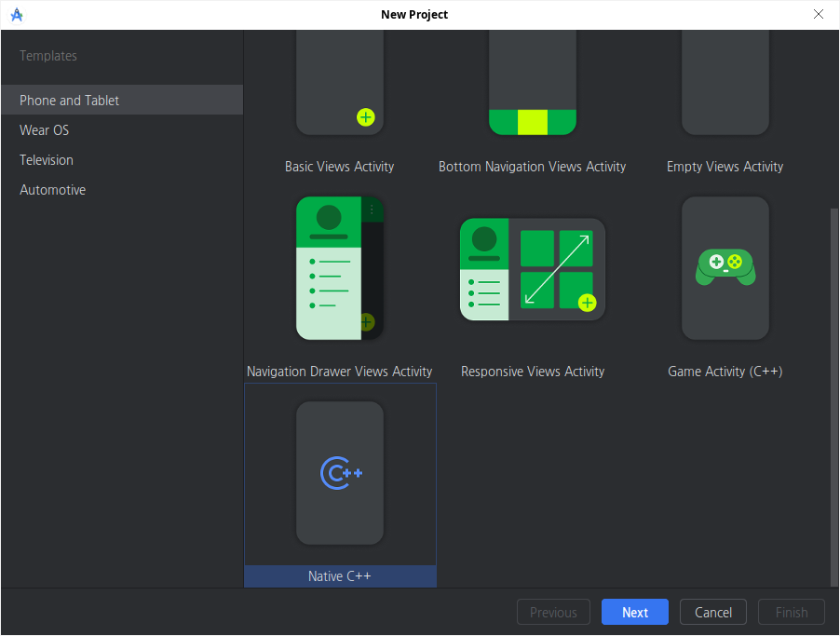Click the Native C++ logo icon
The image size is (840, 636).
point(341,473)
